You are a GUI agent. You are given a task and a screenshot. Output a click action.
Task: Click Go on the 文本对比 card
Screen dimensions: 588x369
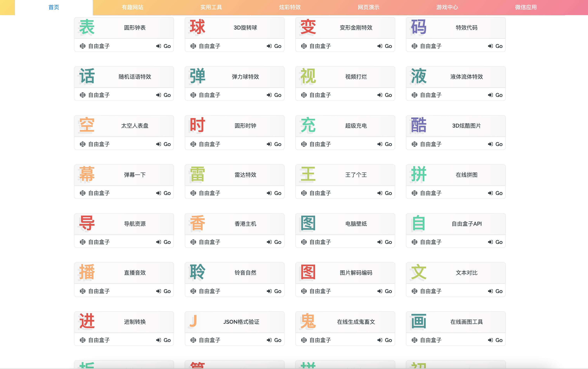tap(495, 291)
